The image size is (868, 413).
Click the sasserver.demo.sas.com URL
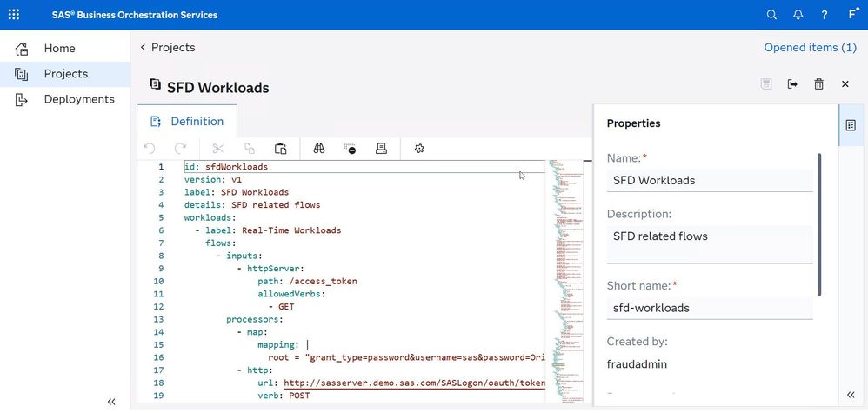click(415, 383)
